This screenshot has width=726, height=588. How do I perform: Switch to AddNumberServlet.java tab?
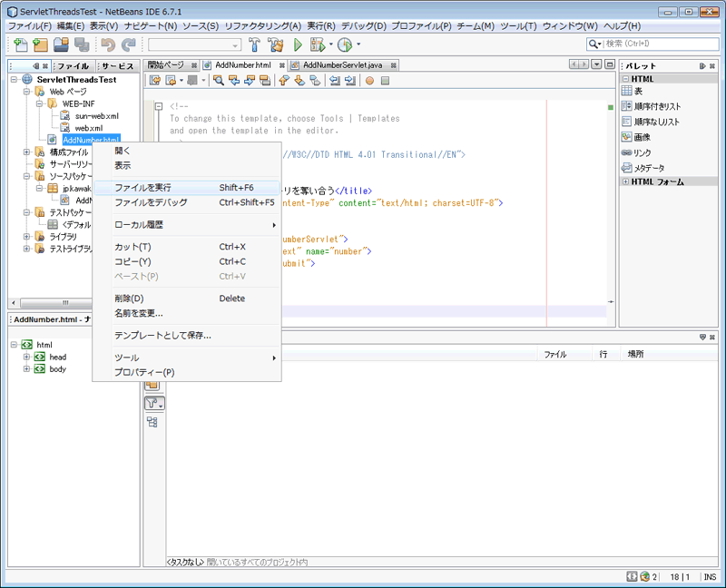click(x=343, y=65)
